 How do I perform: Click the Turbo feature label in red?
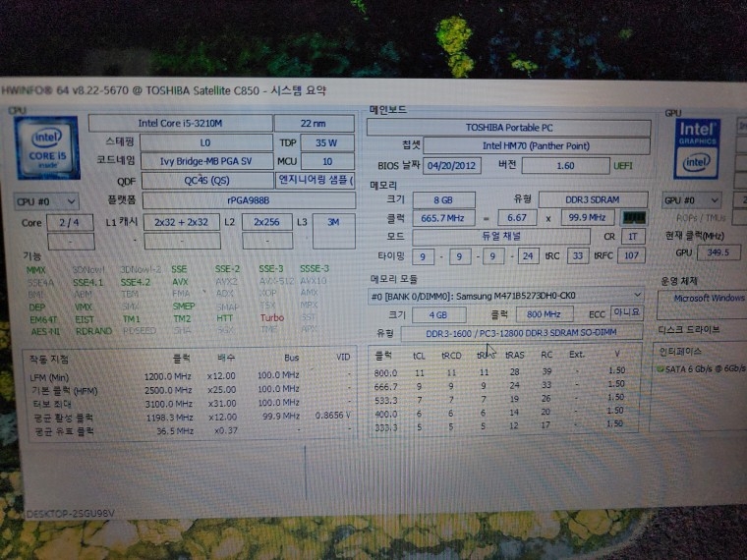[272, 317]
